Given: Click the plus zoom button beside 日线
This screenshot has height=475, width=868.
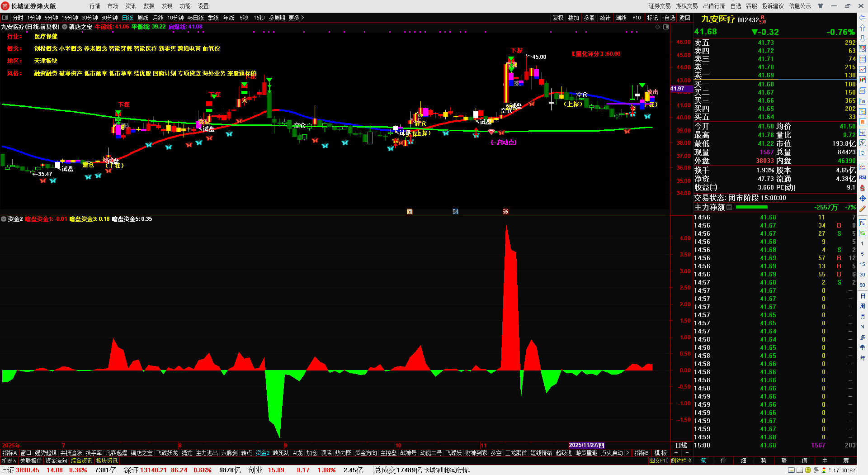Looking at the screenshot, I should tap(676, 453).
